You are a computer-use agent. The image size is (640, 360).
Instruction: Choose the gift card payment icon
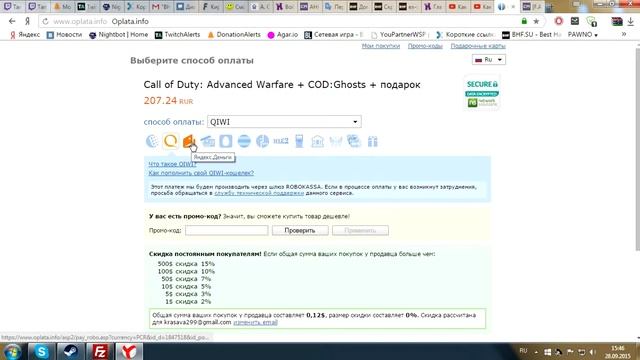[372, 141]
